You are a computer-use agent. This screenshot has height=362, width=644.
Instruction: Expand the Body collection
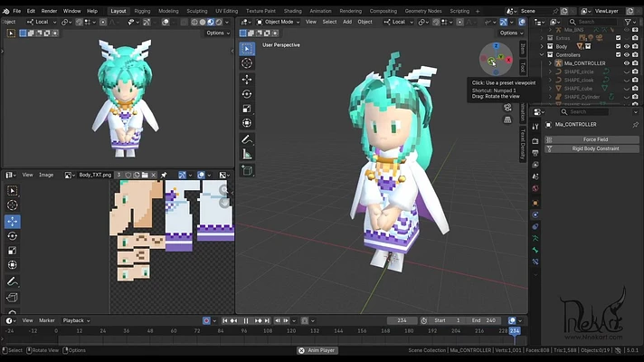point(542,46)
